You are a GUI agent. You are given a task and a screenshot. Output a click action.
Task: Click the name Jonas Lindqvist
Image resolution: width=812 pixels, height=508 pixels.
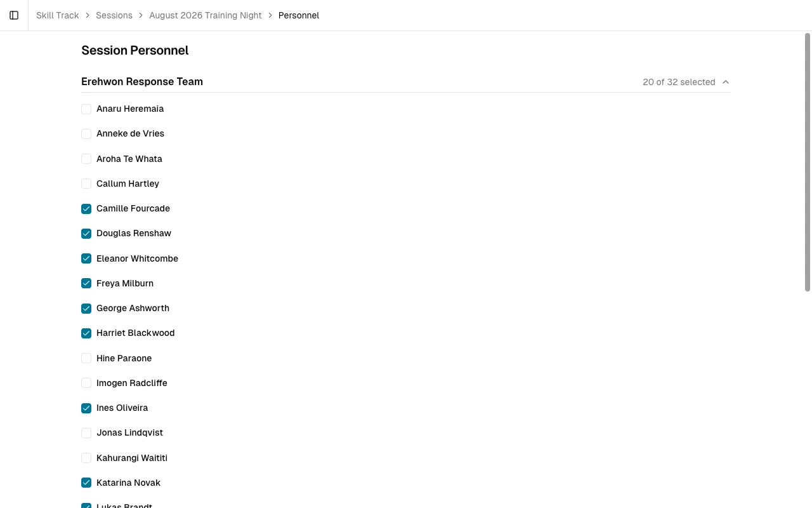click(129, 432)
